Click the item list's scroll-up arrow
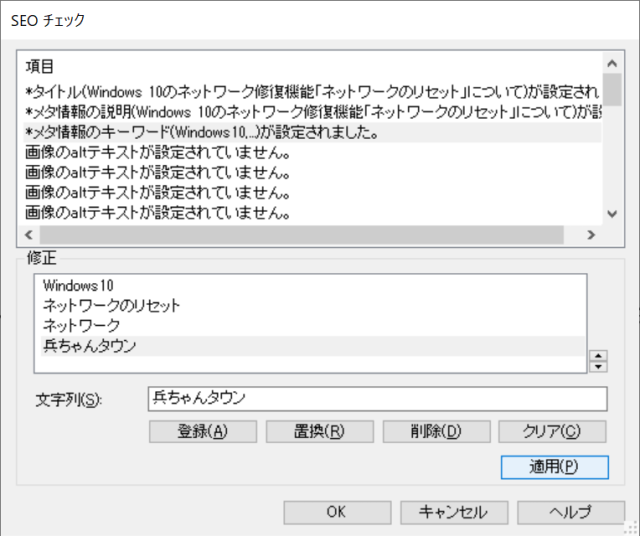The image size is (640, 536). 612,63
